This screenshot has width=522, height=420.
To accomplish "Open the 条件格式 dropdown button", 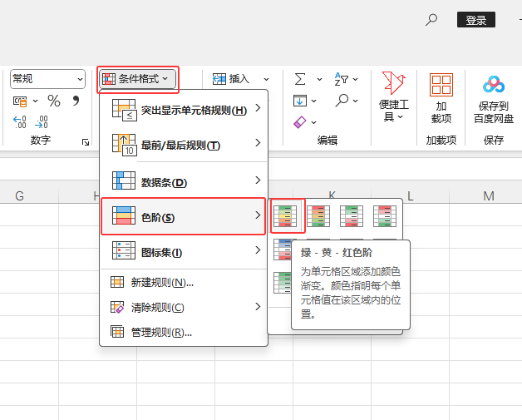I will 138,79.
